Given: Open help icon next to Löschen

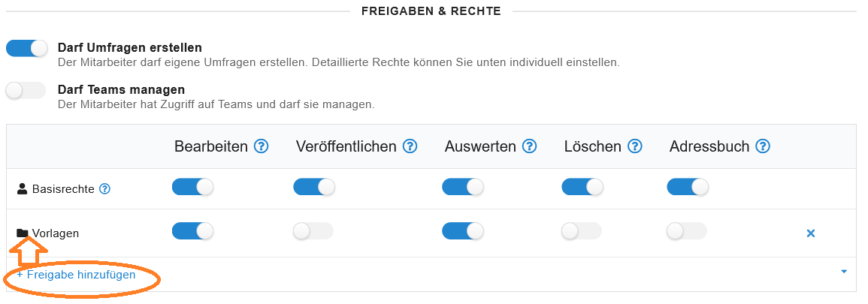Looking at the screenshot, I should pos(635,146).
